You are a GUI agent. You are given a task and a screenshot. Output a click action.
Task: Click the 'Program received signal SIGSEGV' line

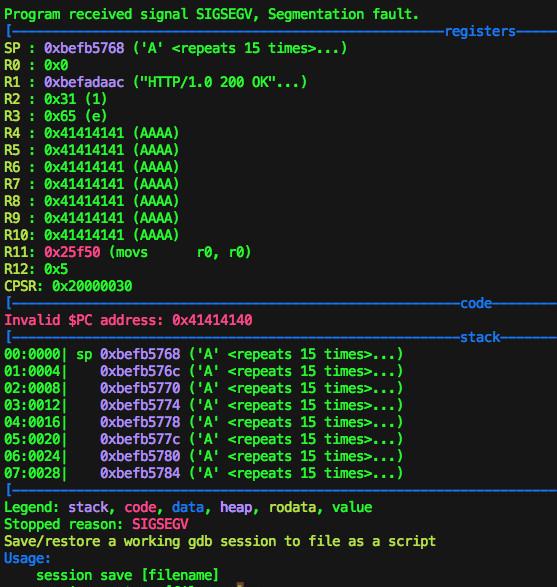click(x=211, y=14)
